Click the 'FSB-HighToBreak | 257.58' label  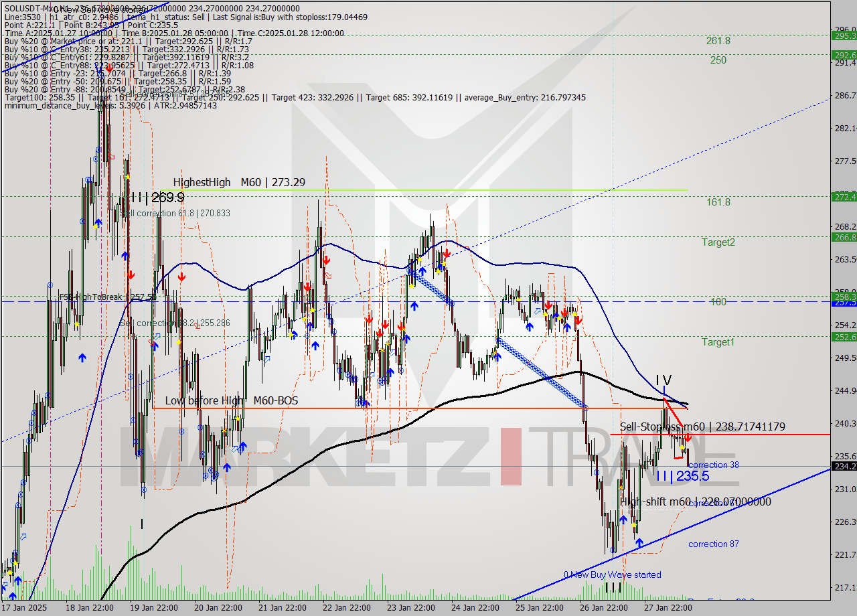point(108,297)
